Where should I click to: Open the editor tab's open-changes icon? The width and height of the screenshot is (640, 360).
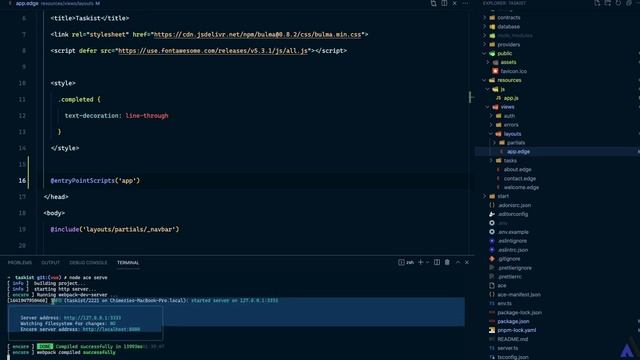[x=433, y=3]
